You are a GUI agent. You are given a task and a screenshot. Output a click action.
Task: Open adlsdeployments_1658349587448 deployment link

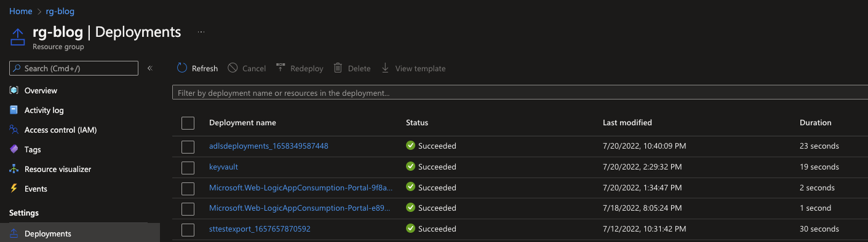click(269, 146)
